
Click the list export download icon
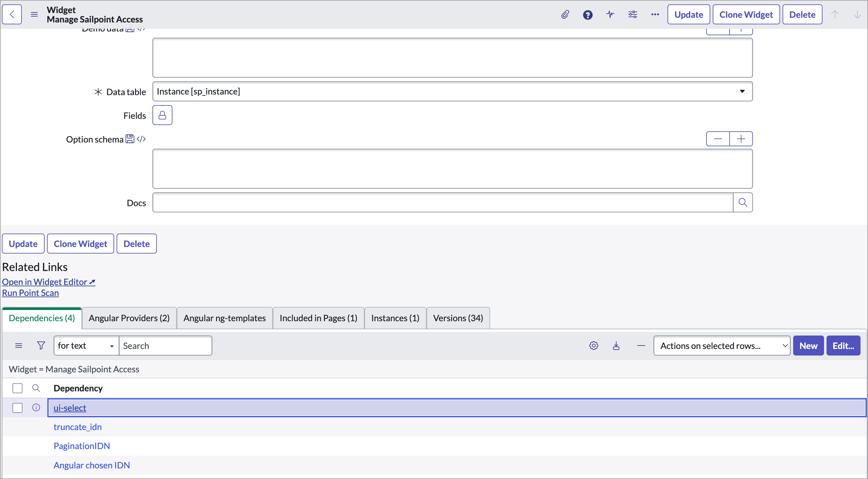pyautogui.click(x=616, y=346)
